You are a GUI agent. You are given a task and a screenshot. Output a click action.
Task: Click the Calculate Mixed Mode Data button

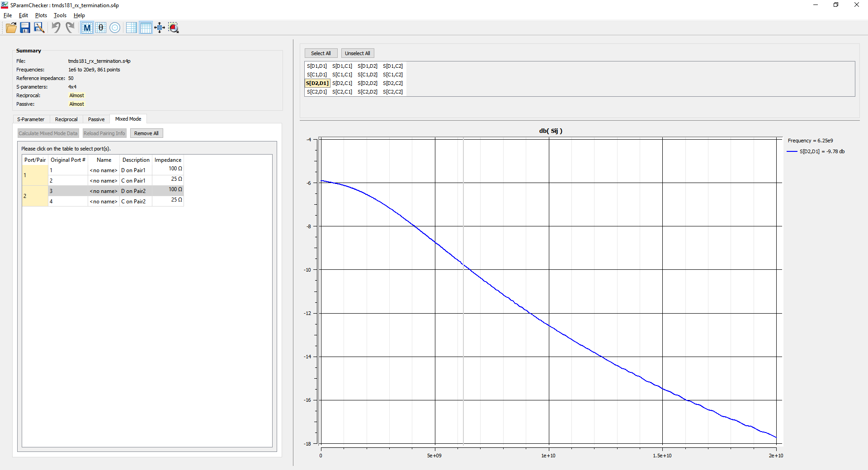pyautogui.click(x=48, y=133)
